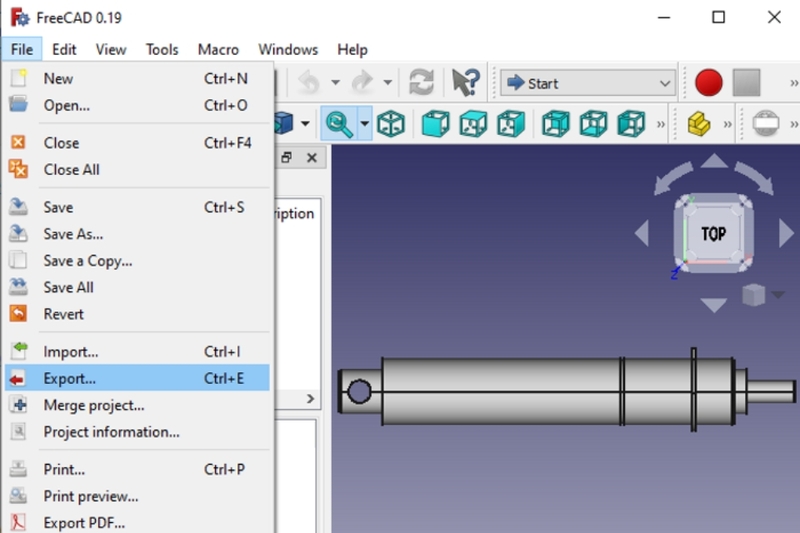Set top view cube icon

[x=473, y=123]
